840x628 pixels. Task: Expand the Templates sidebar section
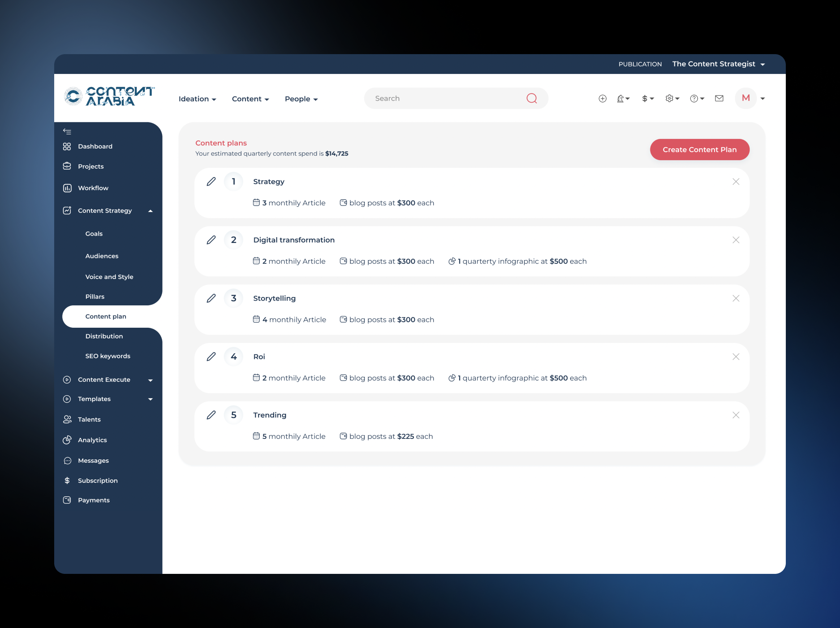click(150, 399)
